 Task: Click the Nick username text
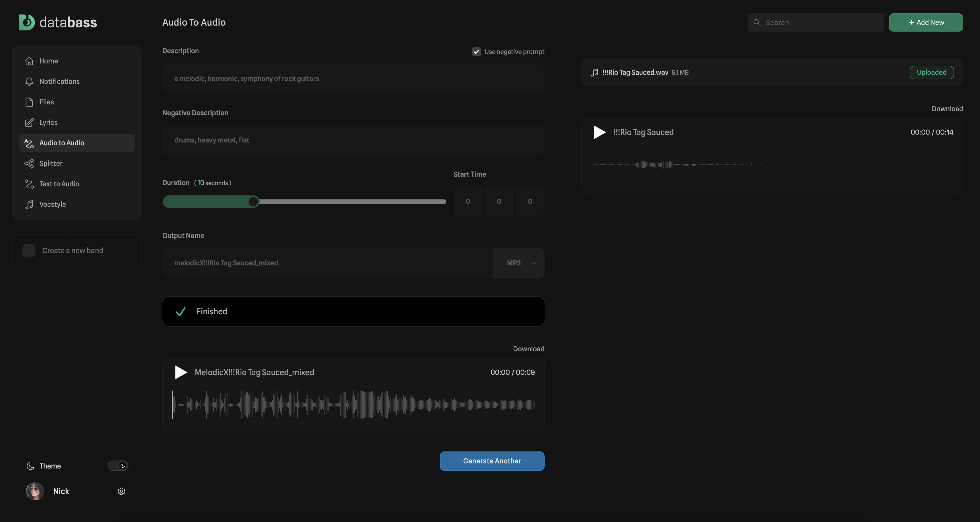click(x=61, y=491)
